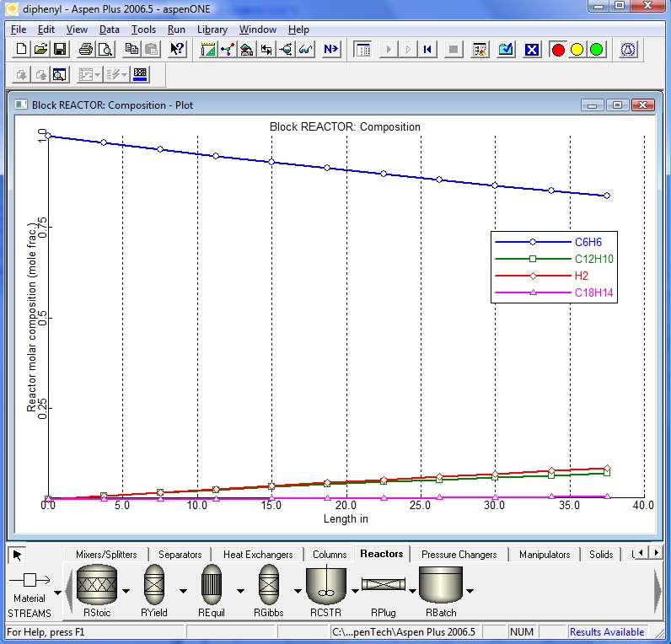
Task: Expand the RStoic icon dropdown arrow
Action: coord(126,591)
